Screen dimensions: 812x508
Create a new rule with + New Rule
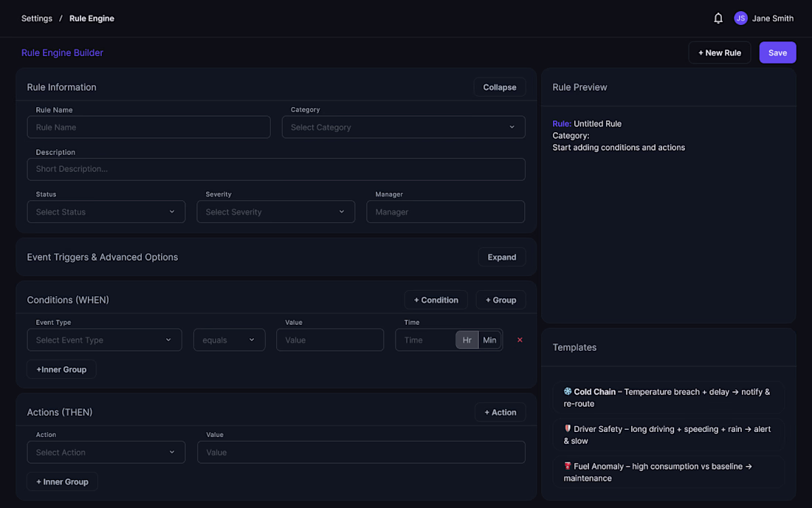pos(719,52)
